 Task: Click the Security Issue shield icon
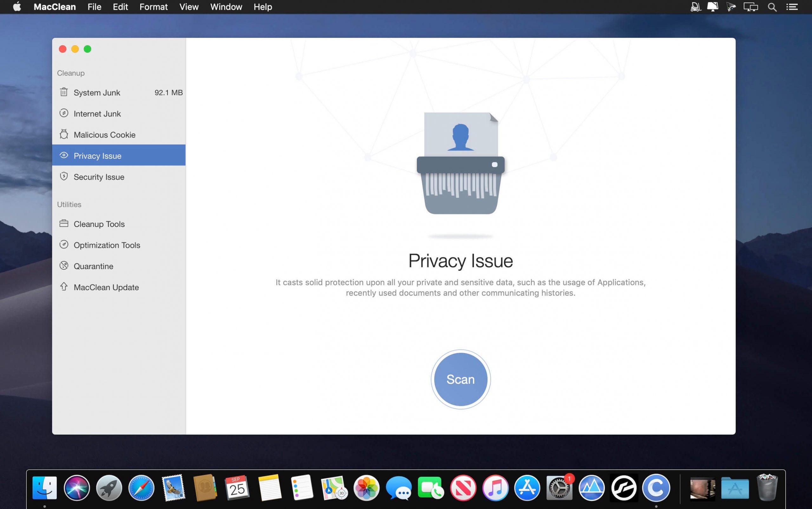(64, 177)
